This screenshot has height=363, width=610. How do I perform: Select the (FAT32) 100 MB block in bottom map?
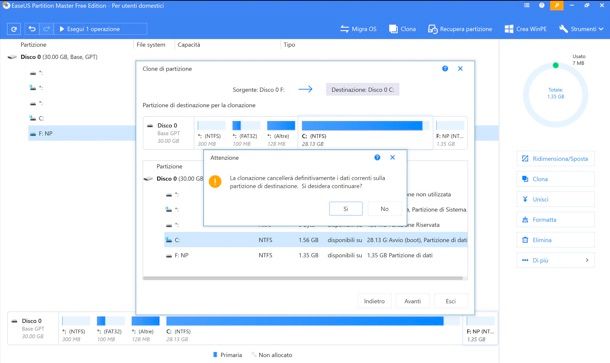tap(111, 329)
